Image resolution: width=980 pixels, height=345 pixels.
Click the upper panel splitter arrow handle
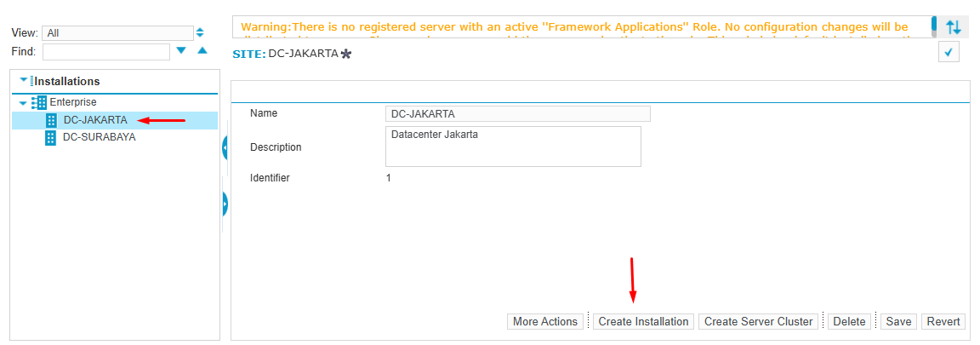[x=225, y=148]
